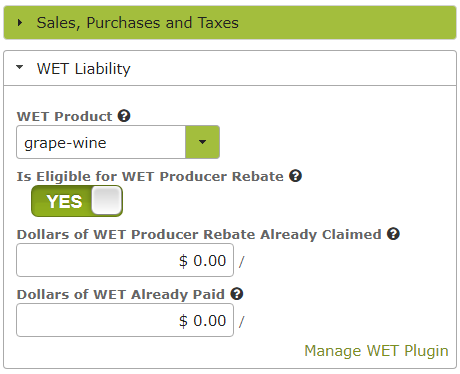This screenshot has height=374, width=460.
Task: Collapse WET Liability section arrow
Action: (x=20, y=67)
